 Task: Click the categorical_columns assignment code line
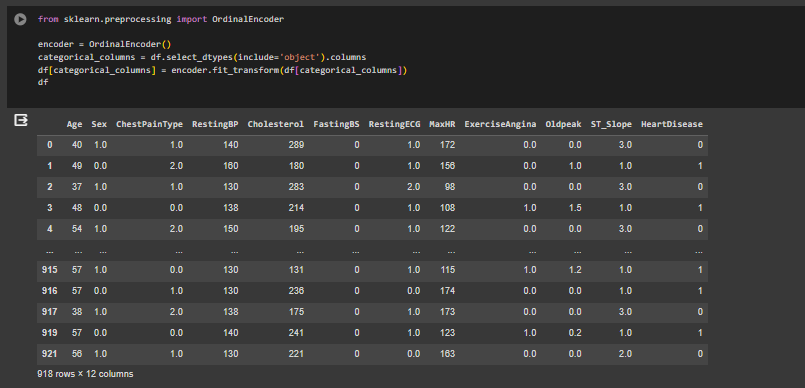coord(202,57)
